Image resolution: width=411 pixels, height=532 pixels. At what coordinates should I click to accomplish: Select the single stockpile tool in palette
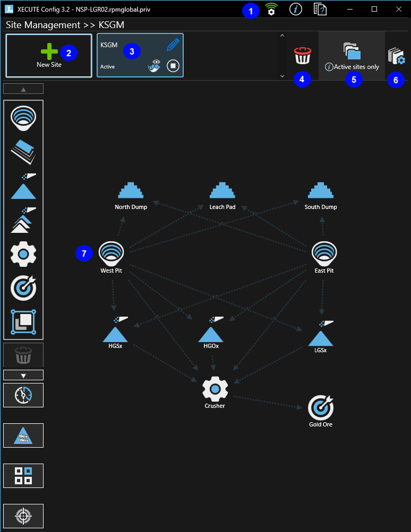[23, 186]
